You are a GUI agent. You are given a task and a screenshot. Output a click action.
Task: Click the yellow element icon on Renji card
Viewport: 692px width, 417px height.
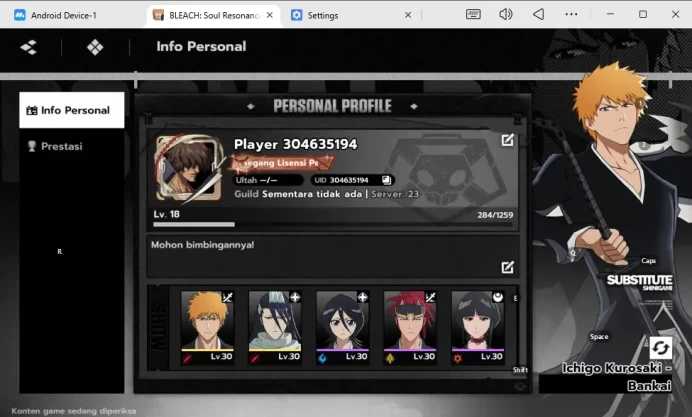[390, 358]
